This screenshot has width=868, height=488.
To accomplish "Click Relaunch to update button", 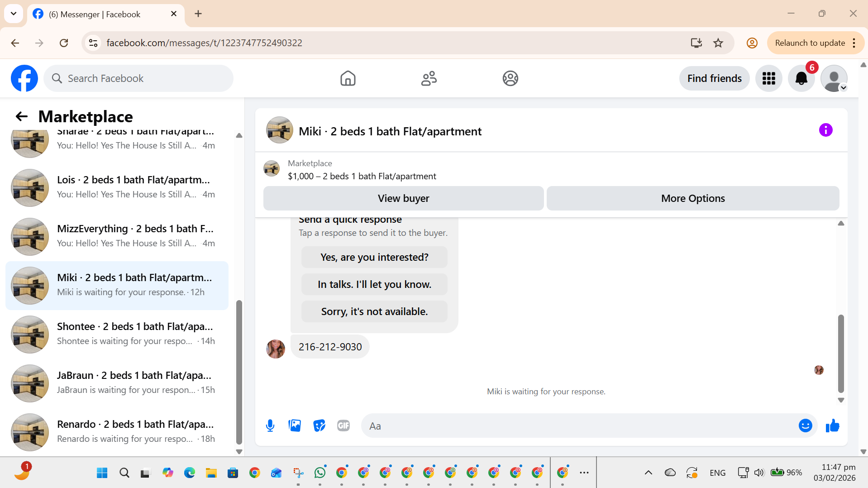I will (x=810, y=43).
